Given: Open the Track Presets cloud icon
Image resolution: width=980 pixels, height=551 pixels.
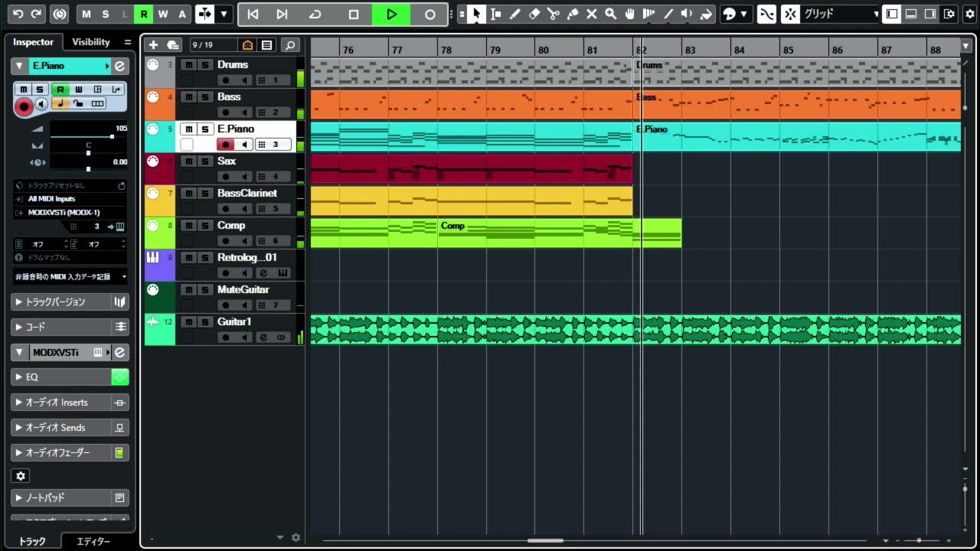Looking at the screenshot, I should point(173,45).
